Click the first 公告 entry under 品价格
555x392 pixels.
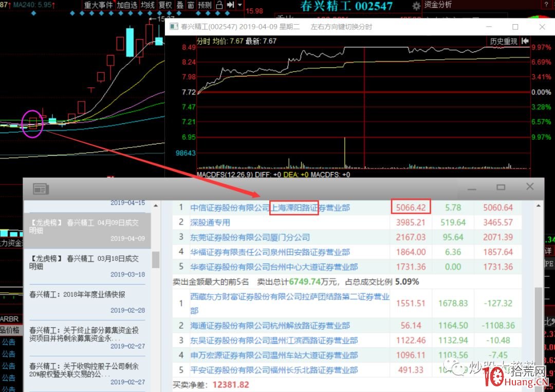9,342
